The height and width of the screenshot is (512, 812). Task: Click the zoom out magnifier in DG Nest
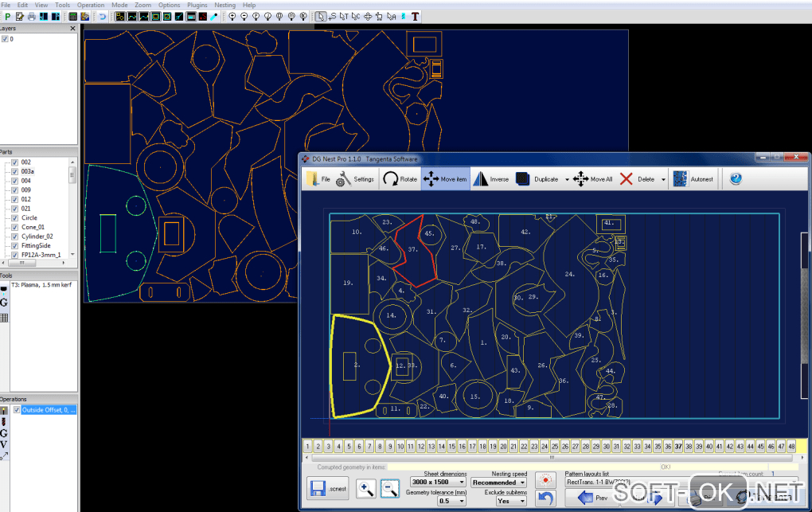pos(389,489)
